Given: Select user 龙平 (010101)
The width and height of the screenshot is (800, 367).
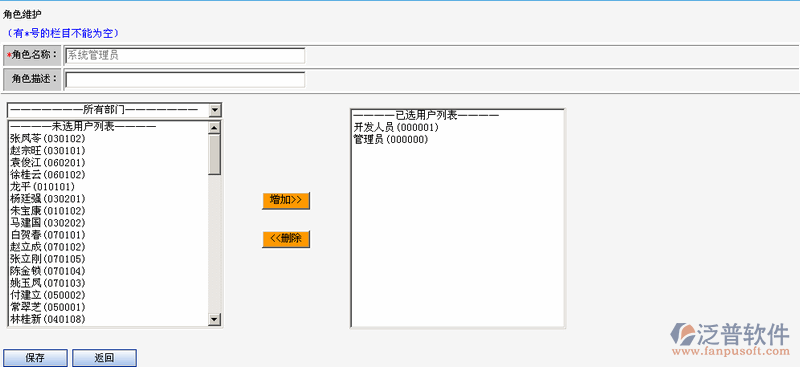Looking at the screenshot, I should 42,187.
